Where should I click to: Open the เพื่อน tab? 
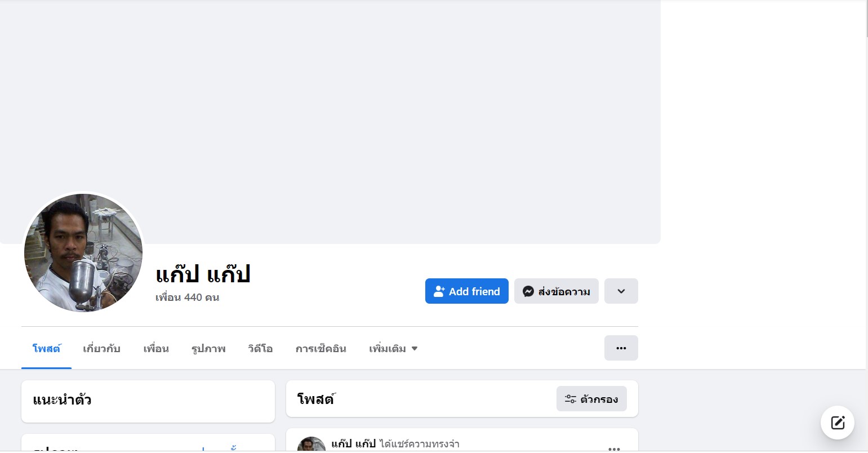click(156, 349)
